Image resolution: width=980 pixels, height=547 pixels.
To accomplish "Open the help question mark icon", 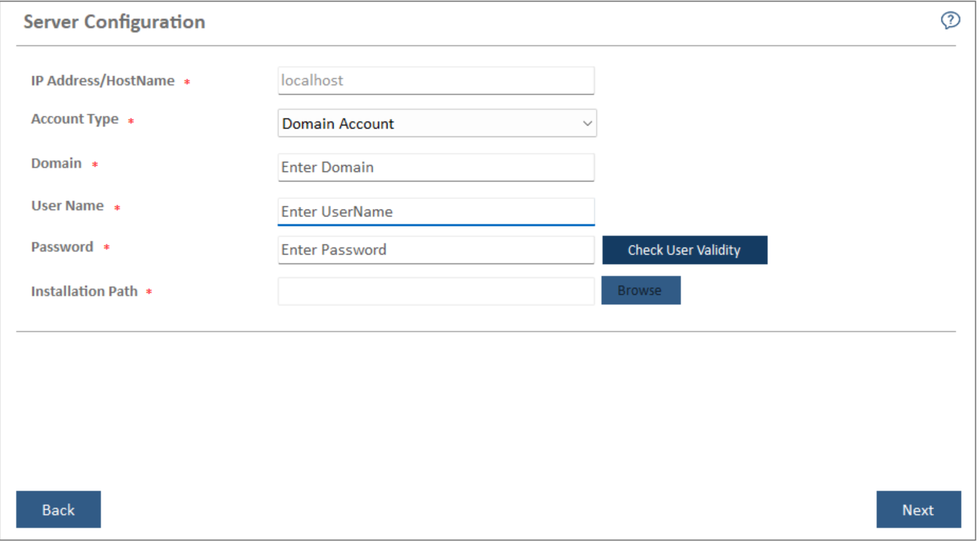I will pos(950,21).
